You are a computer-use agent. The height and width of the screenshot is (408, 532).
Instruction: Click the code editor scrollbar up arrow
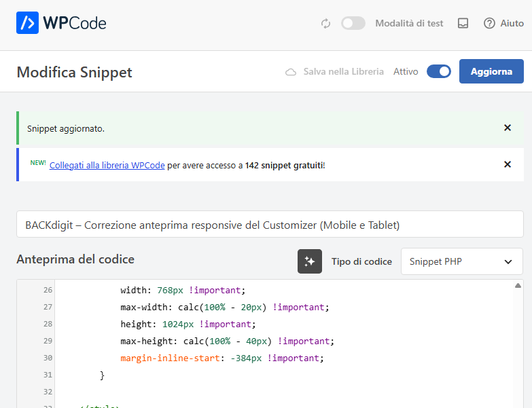[x=518, y=286]
